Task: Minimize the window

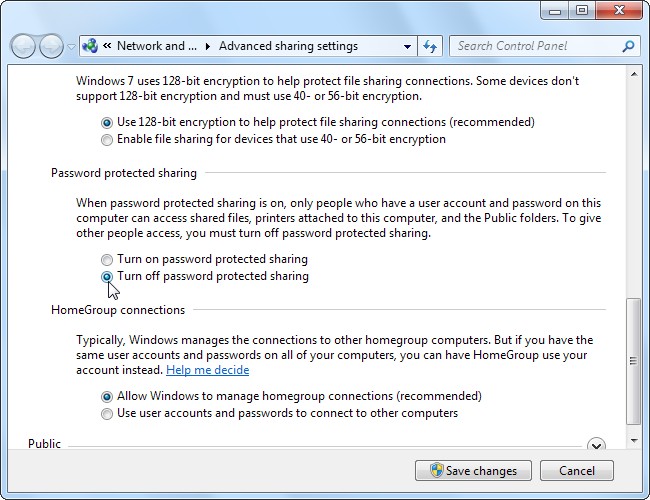Action: click(x=555, y=10)
